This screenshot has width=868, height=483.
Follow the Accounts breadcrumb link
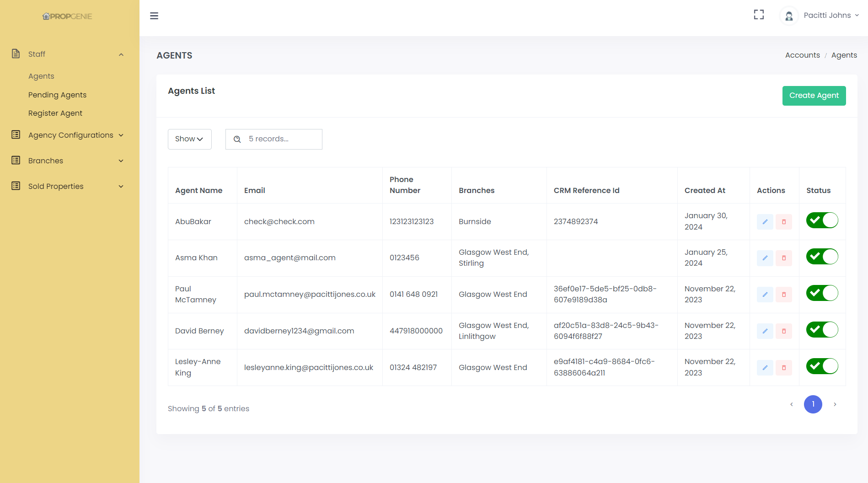802,55
